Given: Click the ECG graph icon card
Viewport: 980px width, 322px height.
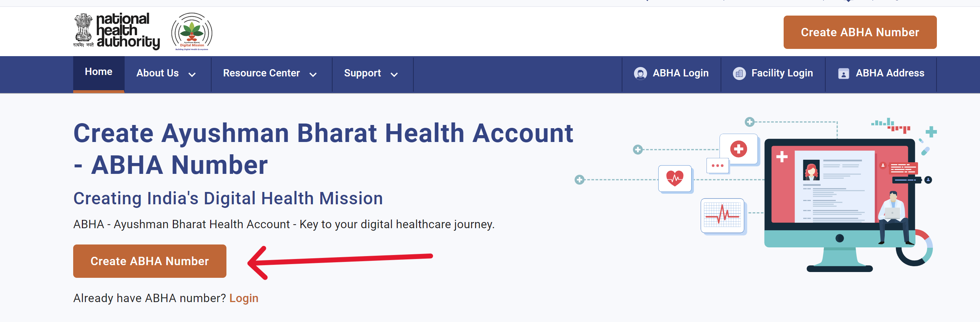Looking at the screenshot, I should click(x=722, y=215).
